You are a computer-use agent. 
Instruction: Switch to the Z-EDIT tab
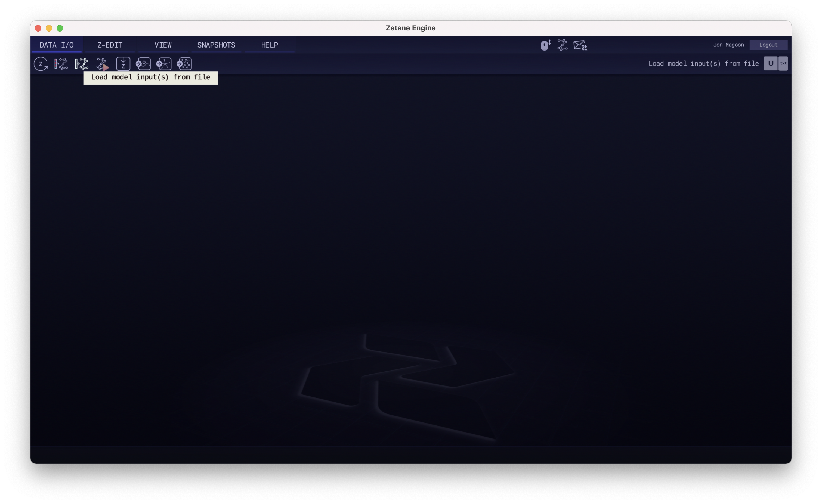pos(110,45)
